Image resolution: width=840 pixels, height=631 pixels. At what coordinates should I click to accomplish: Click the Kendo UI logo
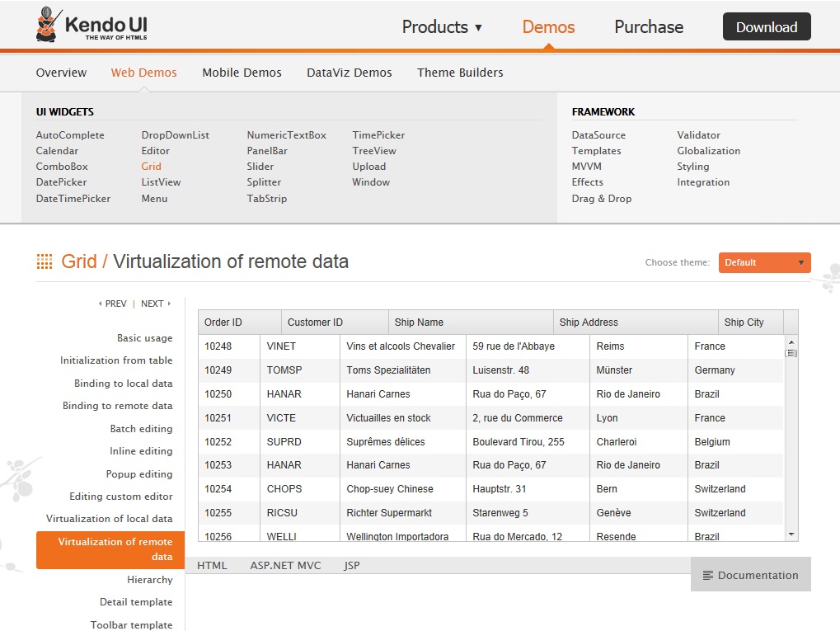[92, 26]
